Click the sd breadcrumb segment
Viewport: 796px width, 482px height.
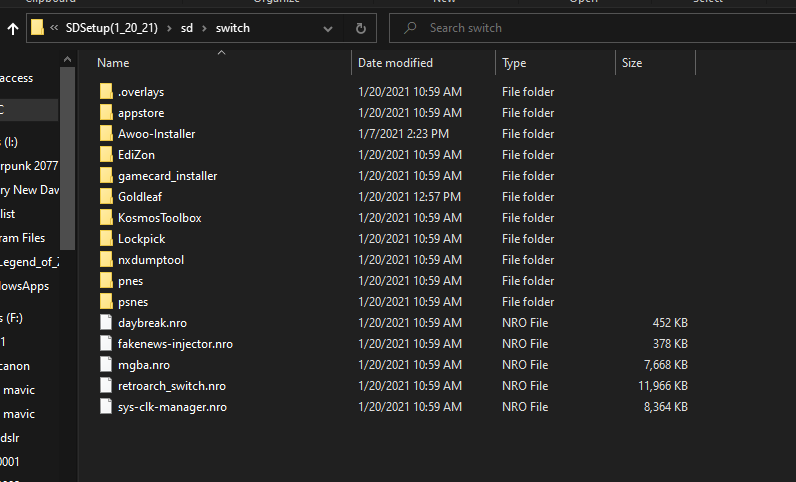(x=187, y=28)
